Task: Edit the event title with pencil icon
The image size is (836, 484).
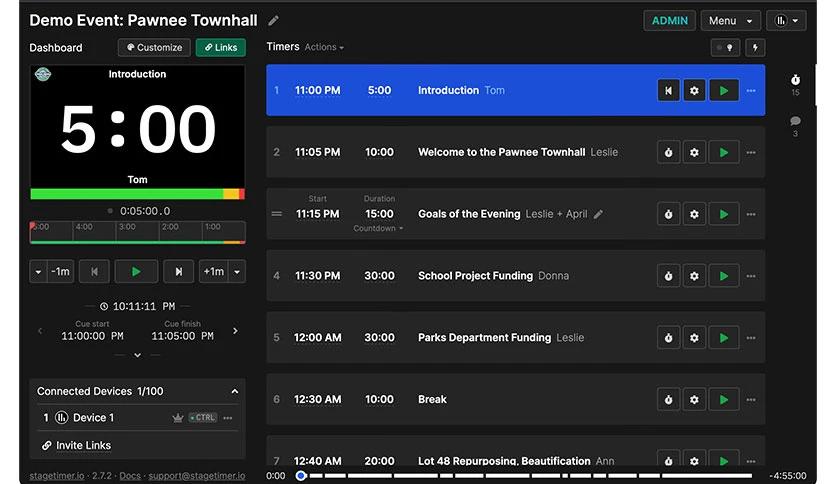Action: (274, 21)
